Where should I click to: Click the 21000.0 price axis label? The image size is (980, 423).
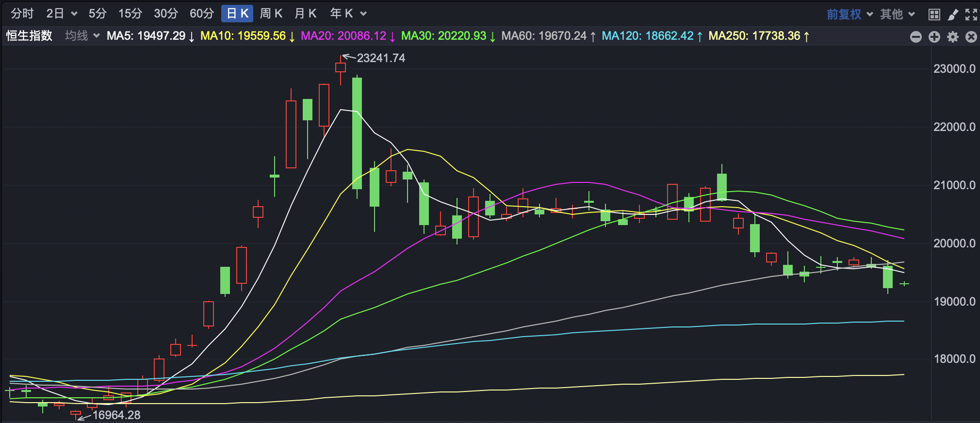pyautogui.click(x=954, y=185)
